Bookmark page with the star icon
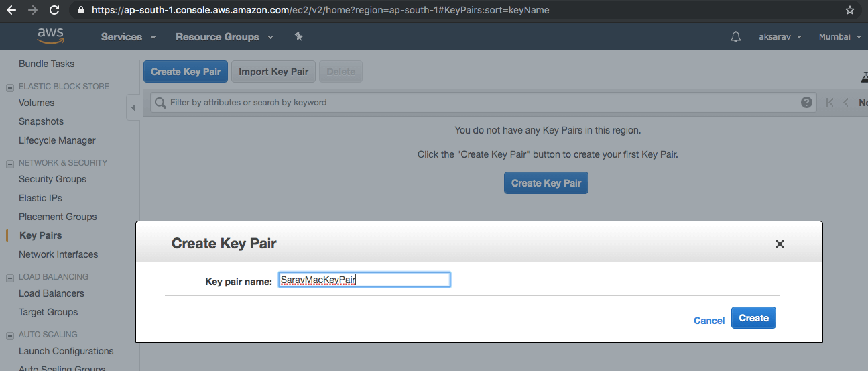The width and height of the screenshot is (868, 371). click(x=850, y=10)
